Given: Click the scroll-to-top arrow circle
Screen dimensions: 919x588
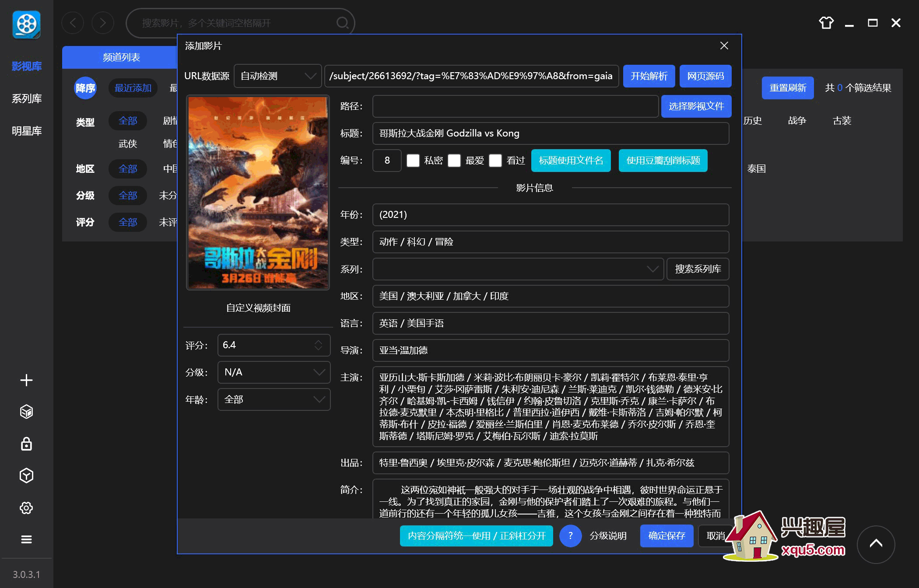Looking at the screenshot, I should (x=876, y=544).
